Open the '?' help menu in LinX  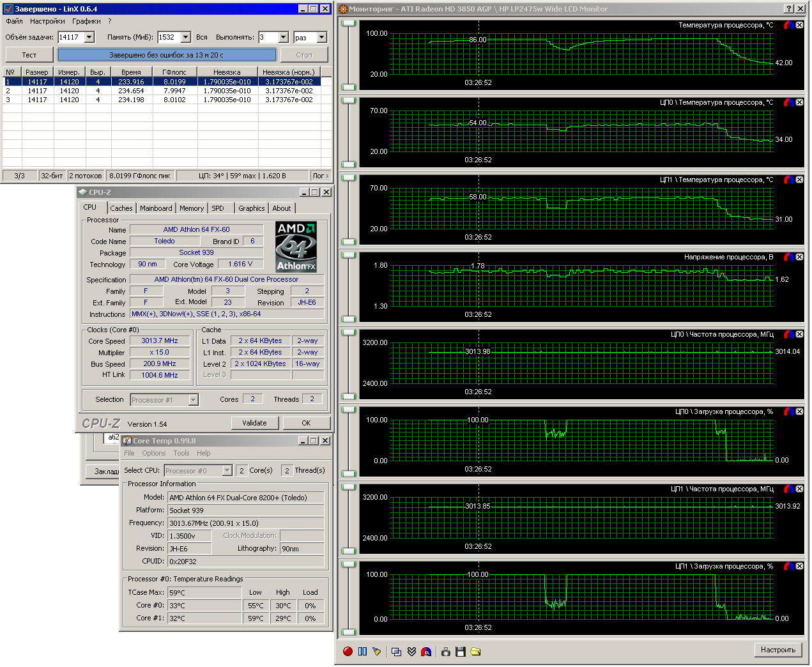pyautogui.click(x=110, y=21)
